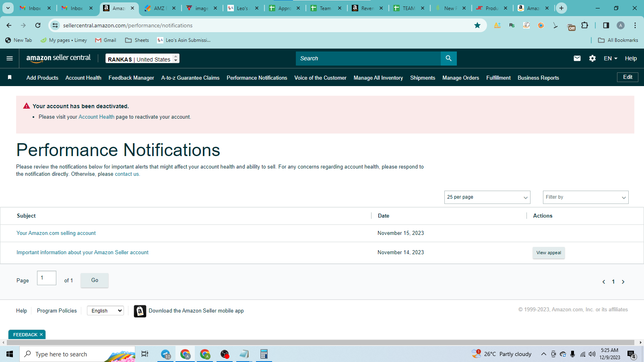The image size is (644, 362).
Task: Open the Chrome three-dot menu
Action: 635,25
